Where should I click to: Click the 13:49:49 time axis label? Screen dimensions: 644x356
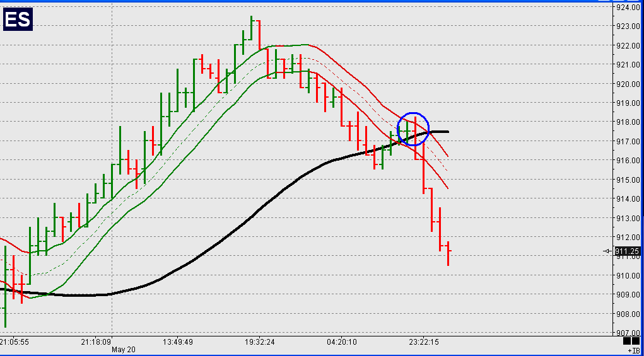177,342
